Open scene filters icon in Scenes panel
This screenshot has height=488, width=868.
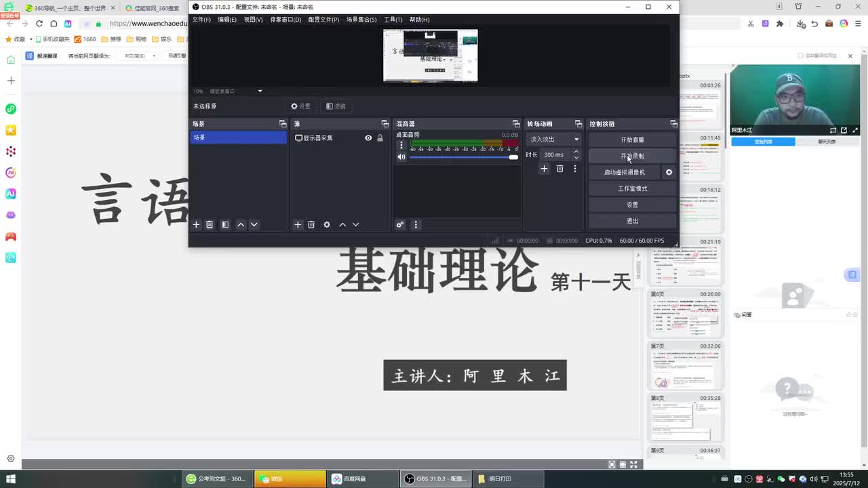click(225, 224)
